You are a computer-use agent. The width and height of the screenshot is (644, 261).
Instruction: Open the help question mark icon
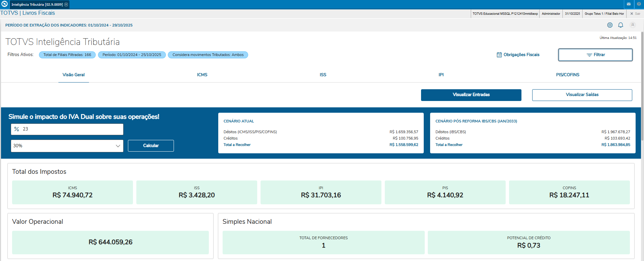[639, 4]
